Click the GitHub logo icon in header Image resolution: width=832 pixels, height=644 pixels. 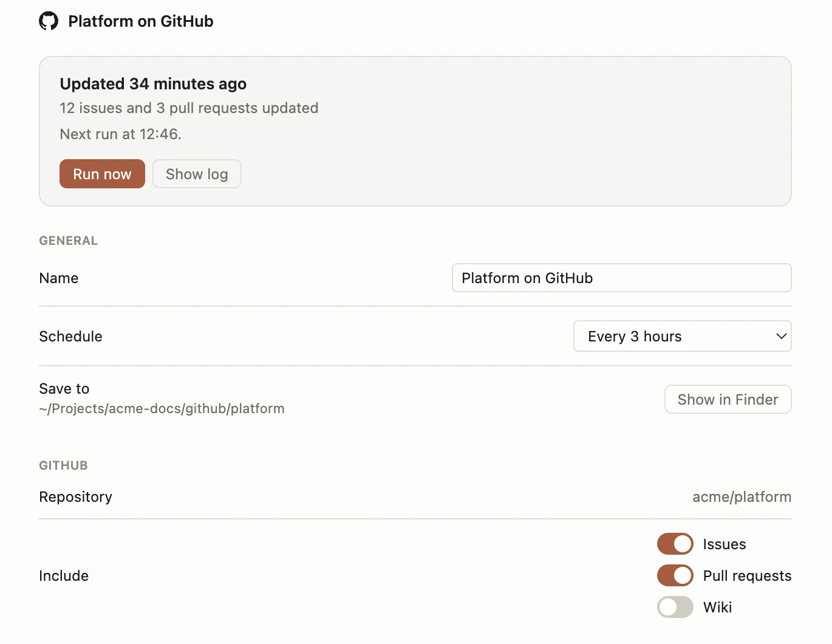[x=49, y=21]
